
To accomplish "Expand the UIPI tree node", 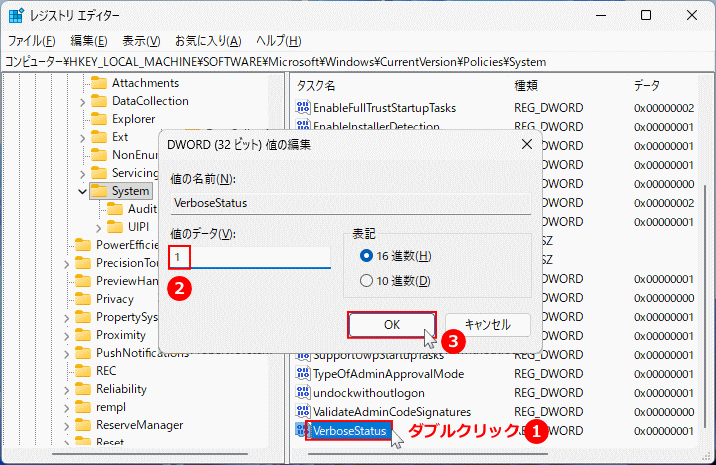I will [98, 227].
